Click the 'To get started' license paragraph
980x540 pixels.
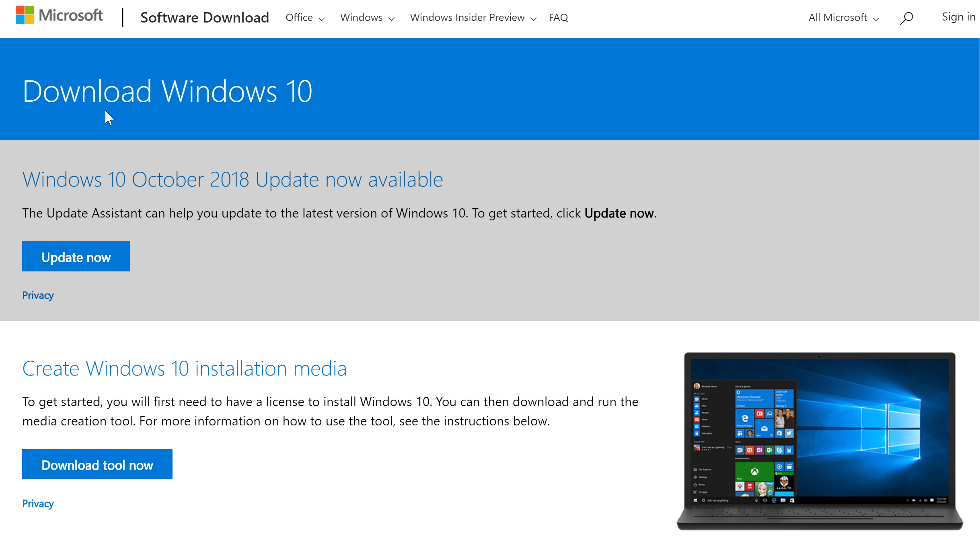click(330, 411)
